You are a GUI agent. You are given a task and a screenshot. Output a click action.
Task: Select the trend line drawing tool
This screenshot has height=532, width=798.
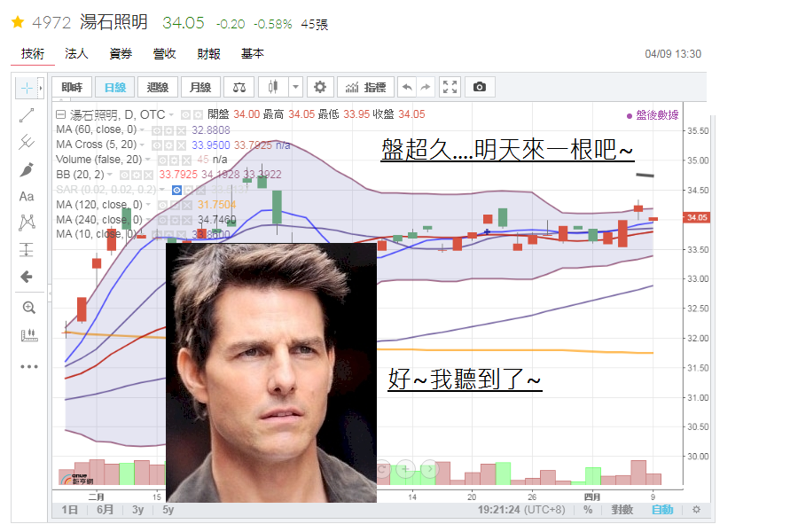27,115
